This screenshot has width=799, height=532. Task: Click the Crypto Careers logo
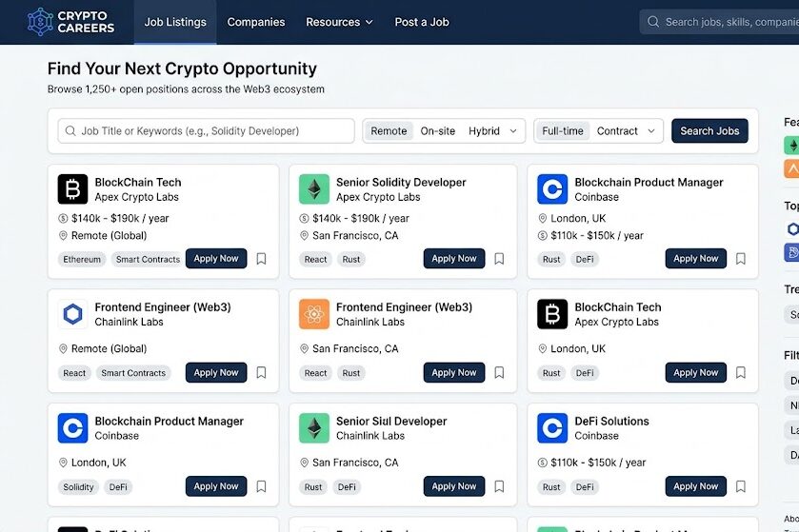pyautogui.click(x=70, y=22)
